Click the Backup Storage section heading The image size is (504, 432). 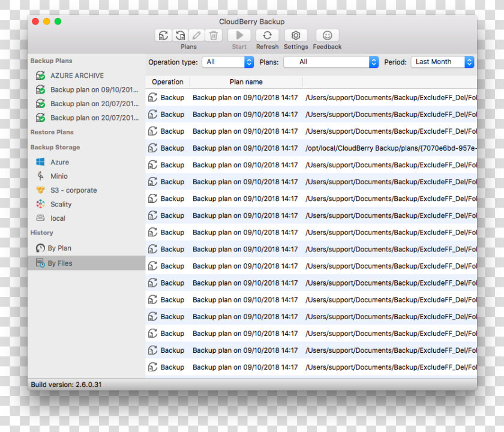click(55, 147)
